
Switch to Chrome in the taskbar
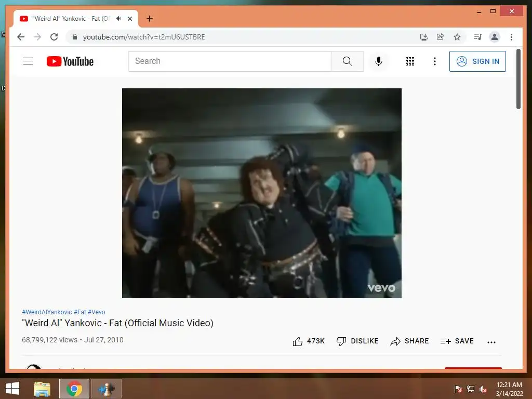[74, 389]
